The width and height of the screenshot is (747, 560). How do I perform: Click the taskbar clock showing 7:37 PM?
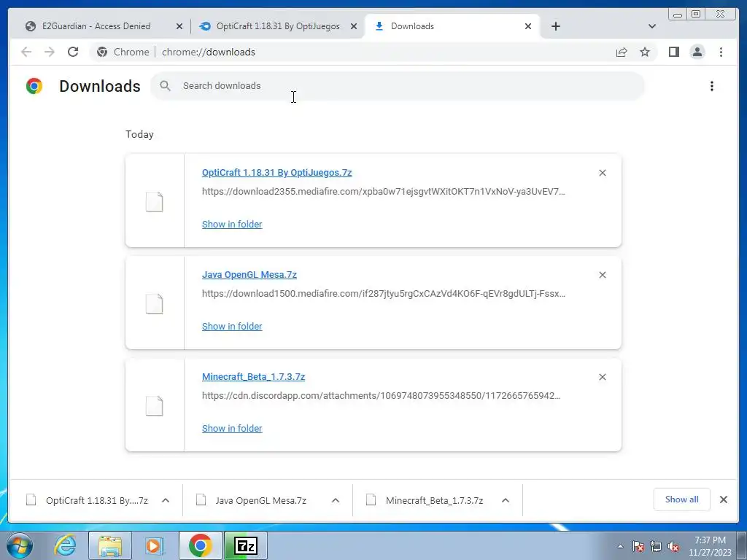(x=710, y=546)
